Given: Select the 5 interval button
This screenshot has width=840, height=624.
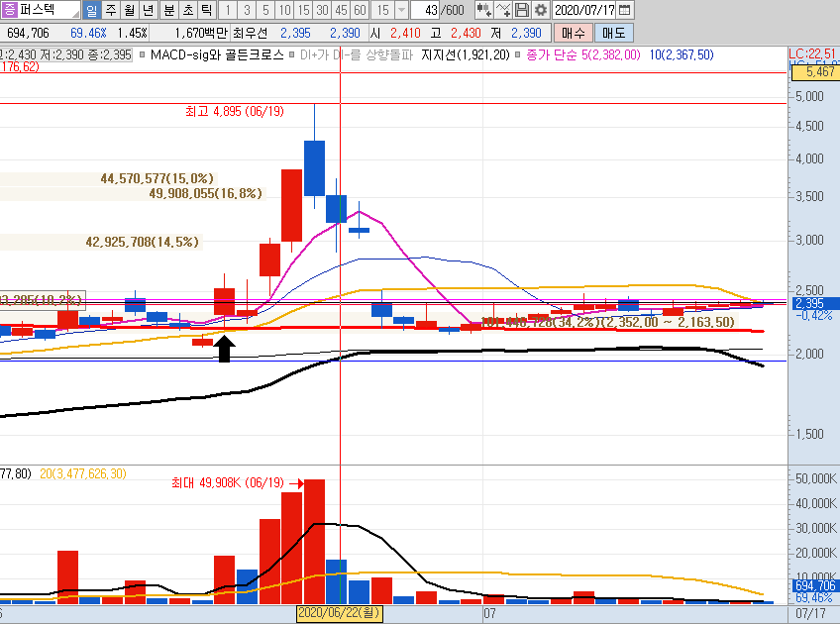Looking at the screenshot, I should pos(265,10).
